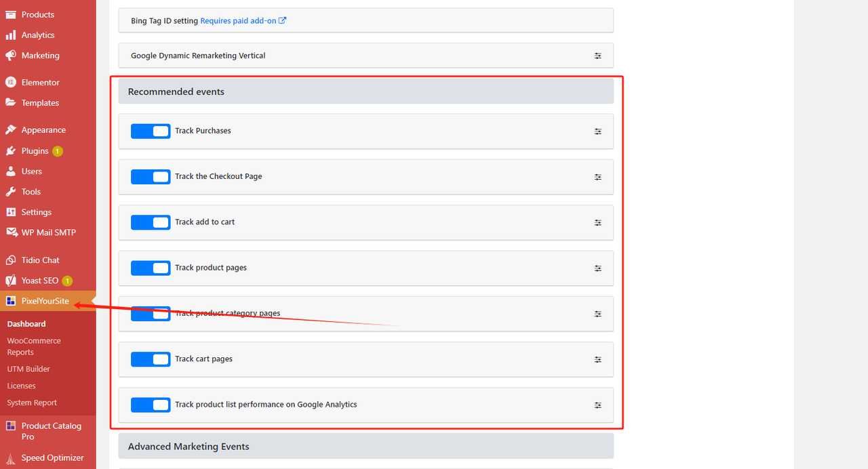This screenshot has width=868, height=469.
Task: Click the Settings sliders icon in sidebar
Action: coord(11,212)
